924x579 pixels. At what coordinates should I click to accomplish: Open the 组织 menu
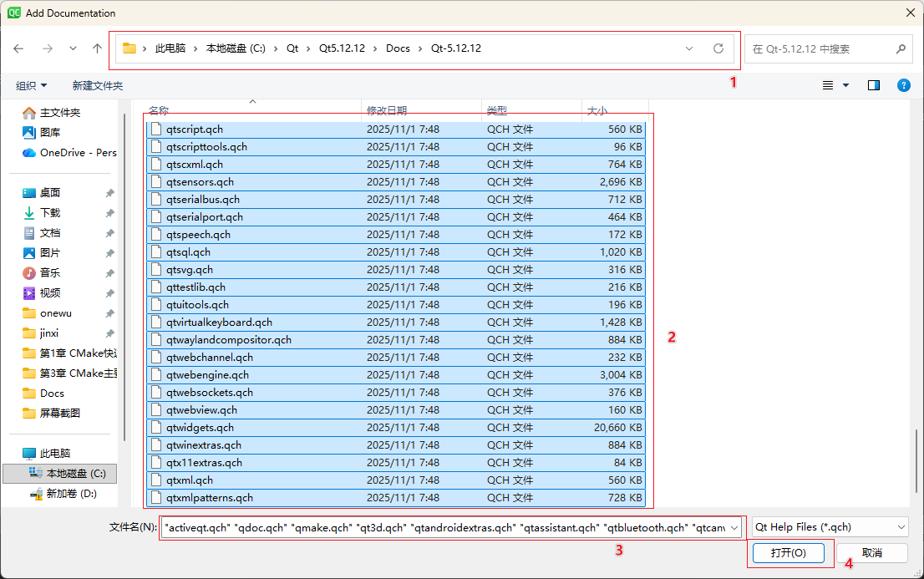[x=31, y=86]
